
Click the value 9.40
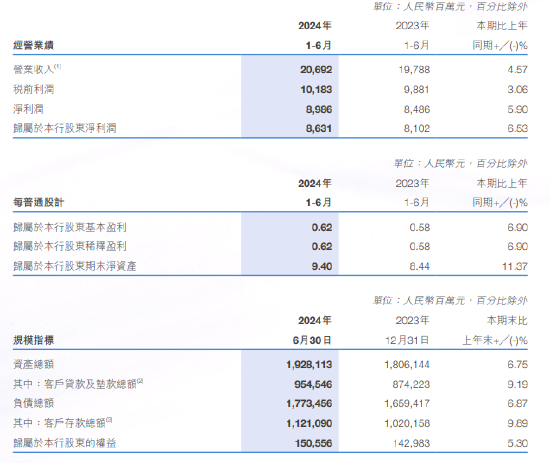pos(322,267)
